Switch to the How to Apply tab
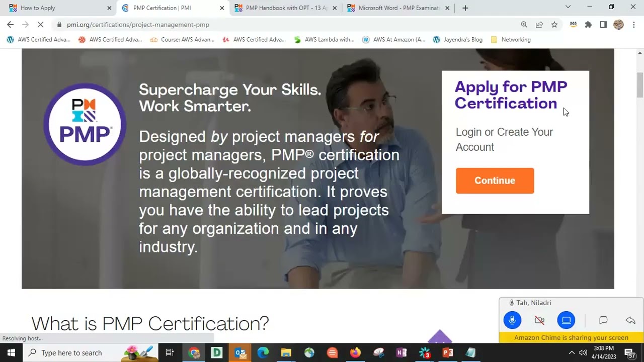This screenshot has height=362, width=644. 59,8
